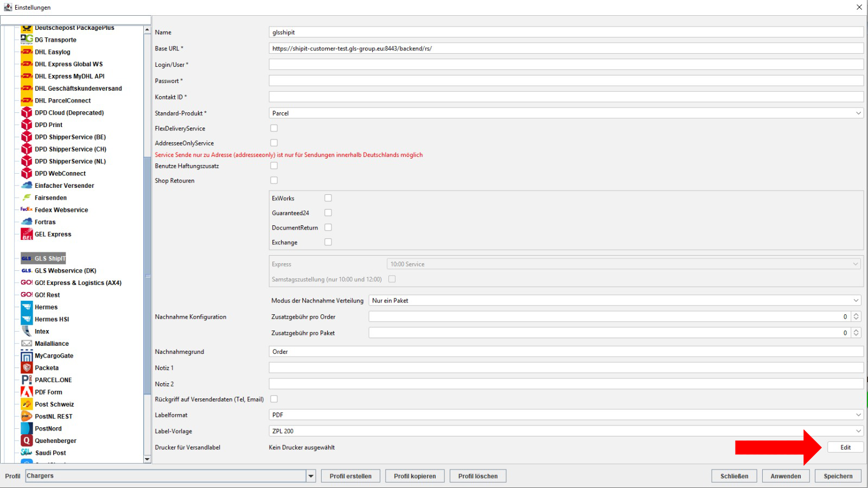Open the Labelformat dropdown

tap(566, 415)
